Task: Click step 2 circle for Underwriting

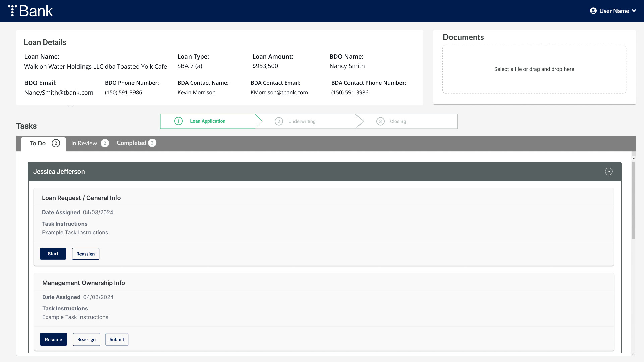Action: [279, 121]
